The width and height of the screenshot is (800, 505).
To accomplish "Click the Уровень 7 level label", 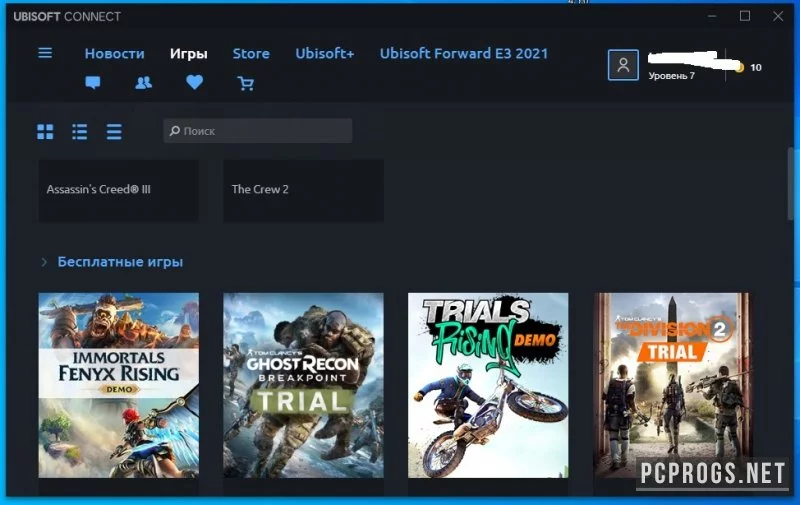I will (x=671, y=76).
